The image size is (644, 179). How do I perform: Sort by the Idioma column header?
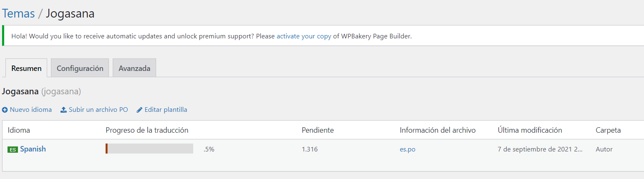(19, 130)
